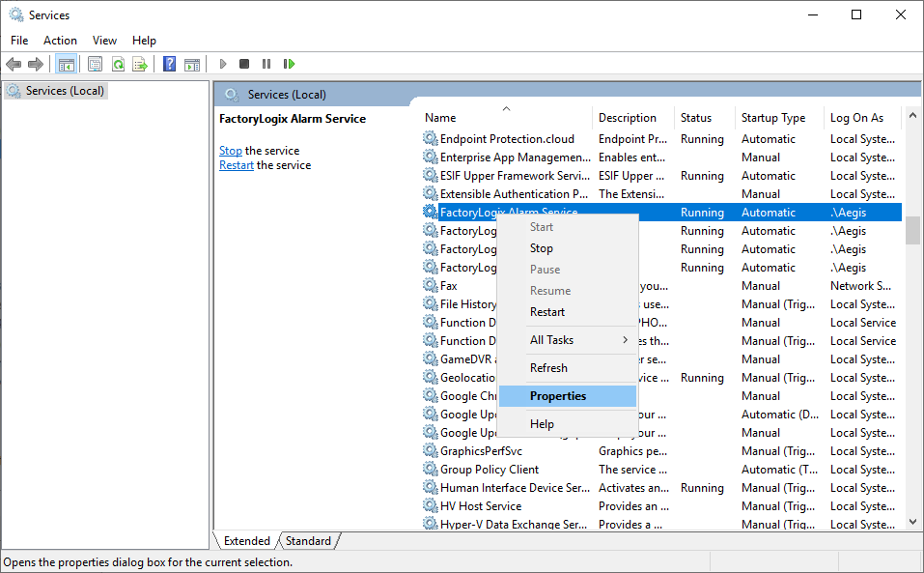Screen dimensions: 924x573
Task: Click the Show/Hide Console Tree toolbar icon
Action: [67, 64]
